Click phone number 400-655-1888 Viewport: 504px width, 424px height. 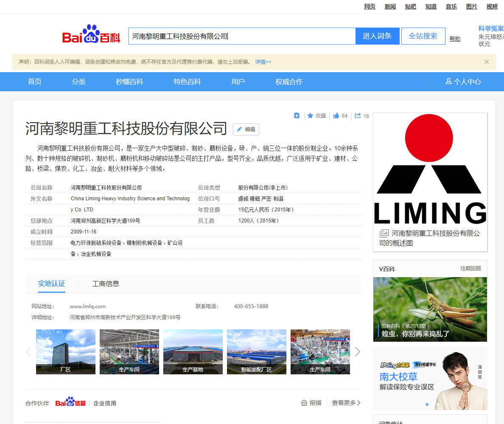(251, 306)
